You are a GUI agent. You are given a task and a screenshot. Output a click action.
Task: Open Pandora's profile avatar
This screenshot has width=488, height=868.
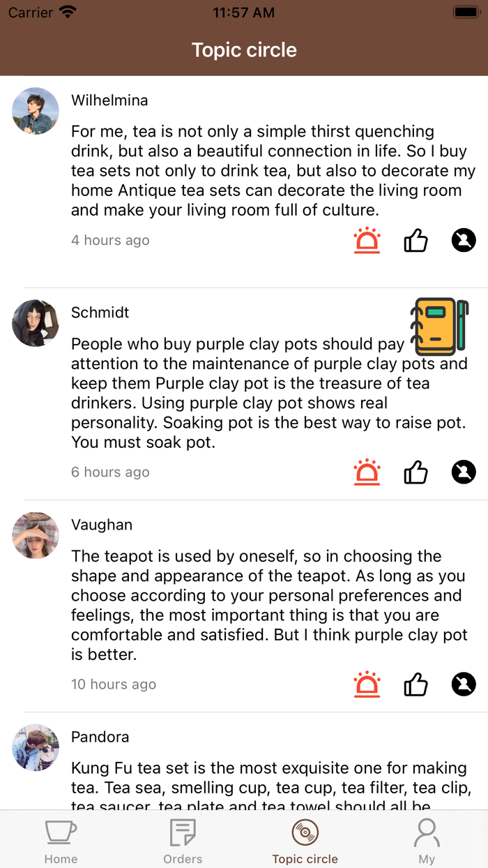click(36, 747)
